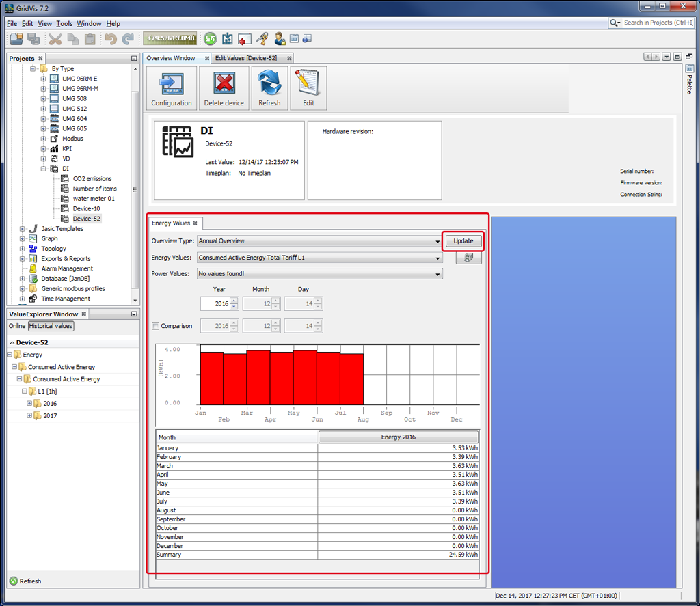Enable the Comparison checkbox

point(155,325)
